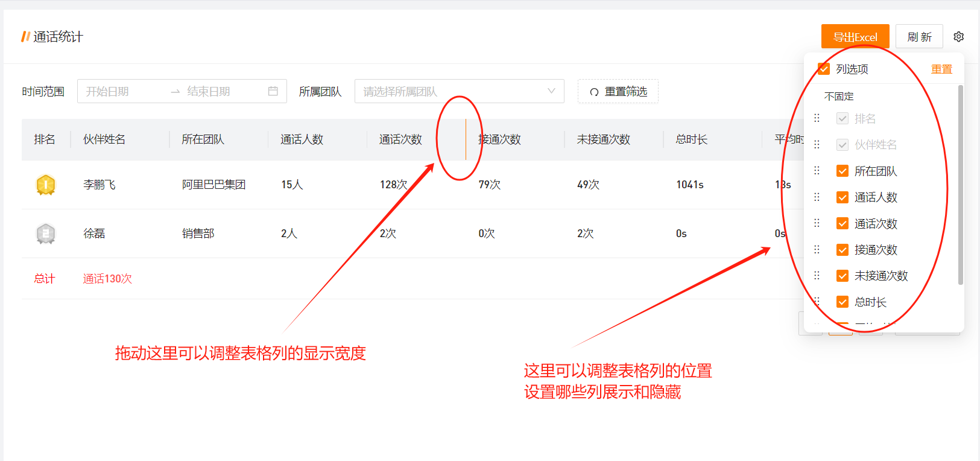Click the disabled 伙伴姓名 checkbox

[842, 145]
